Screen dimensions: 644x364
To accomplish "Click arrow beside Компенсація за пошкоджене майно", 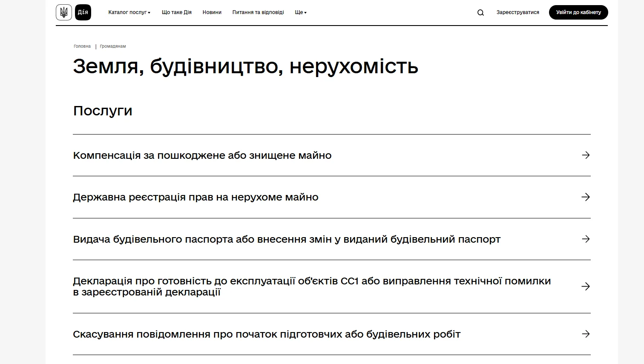I will pos(586,155).
